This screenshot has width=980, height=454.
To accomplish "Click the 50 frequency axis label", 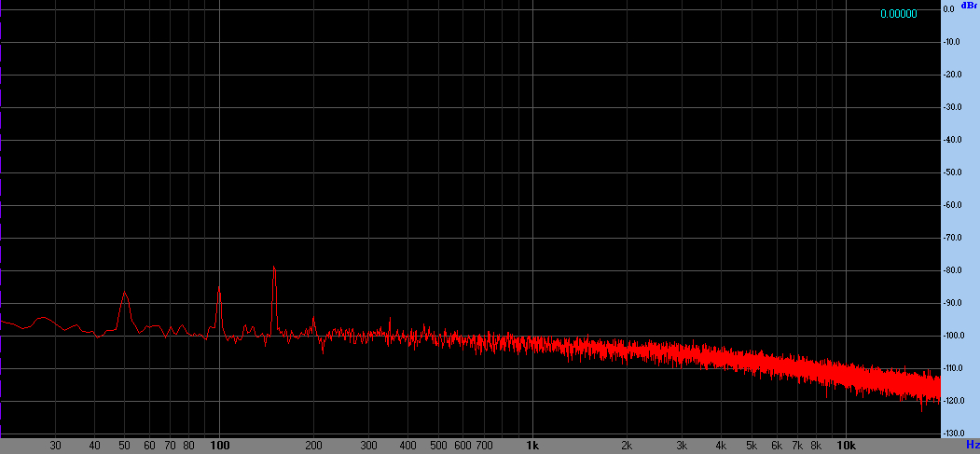I will coord(125,446).
